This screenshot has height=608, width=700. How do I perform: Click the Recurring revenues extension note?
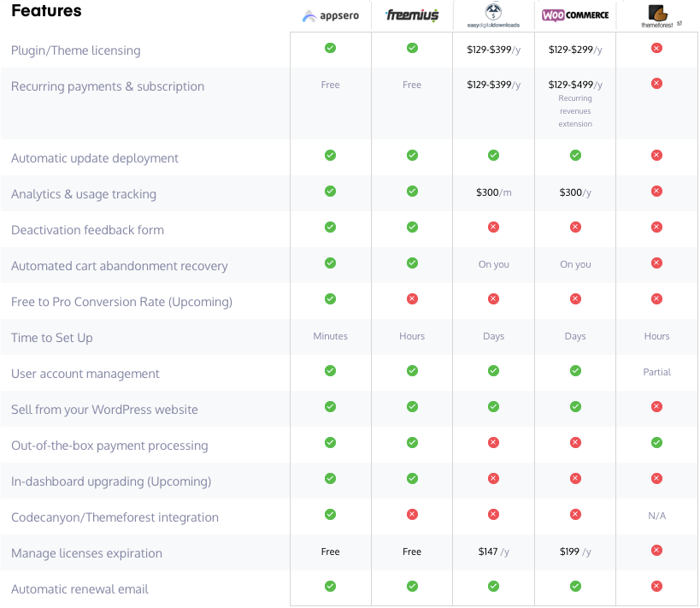(x=575, y=111)
